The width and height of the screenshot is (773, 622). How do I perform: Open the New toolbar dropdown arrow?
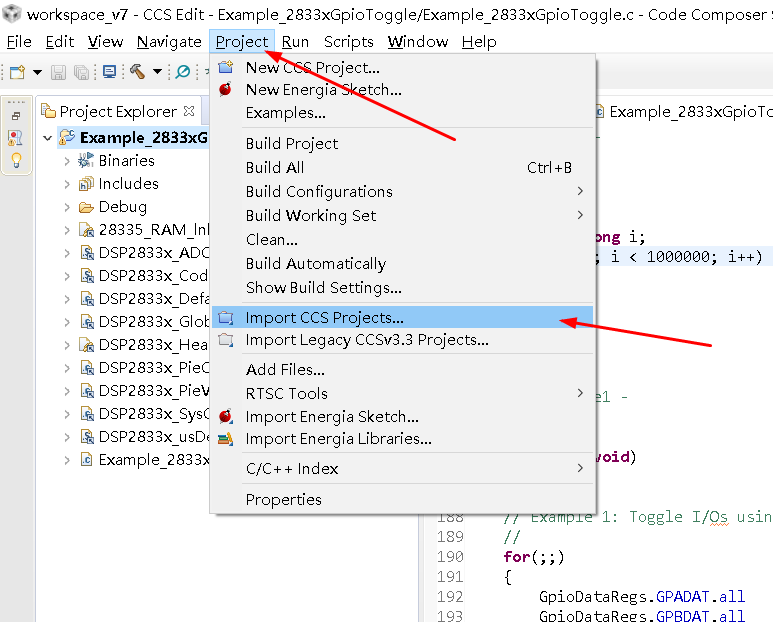(x=37, y=72)
